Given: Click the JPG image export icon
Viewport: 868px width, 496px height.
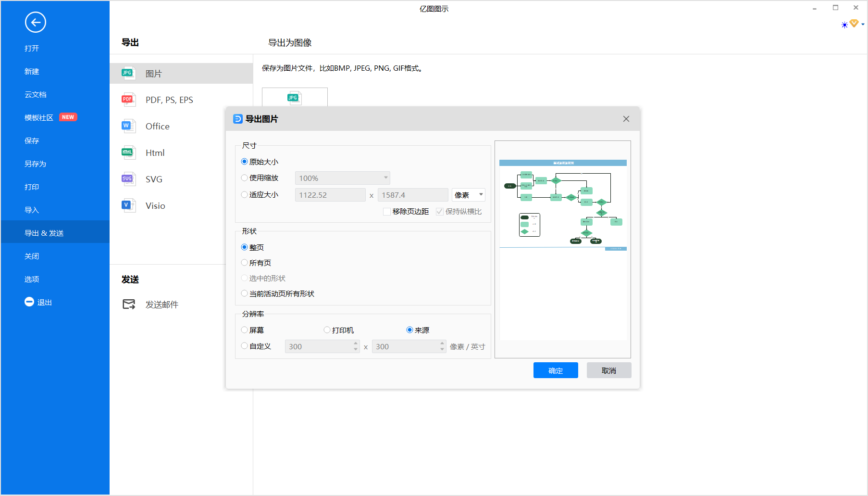Looking at the screenshot, I should 128,73.
